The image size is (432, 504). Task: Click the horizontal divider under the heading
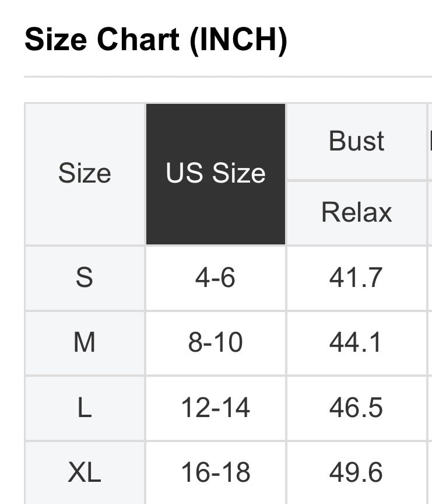[228, 77]
